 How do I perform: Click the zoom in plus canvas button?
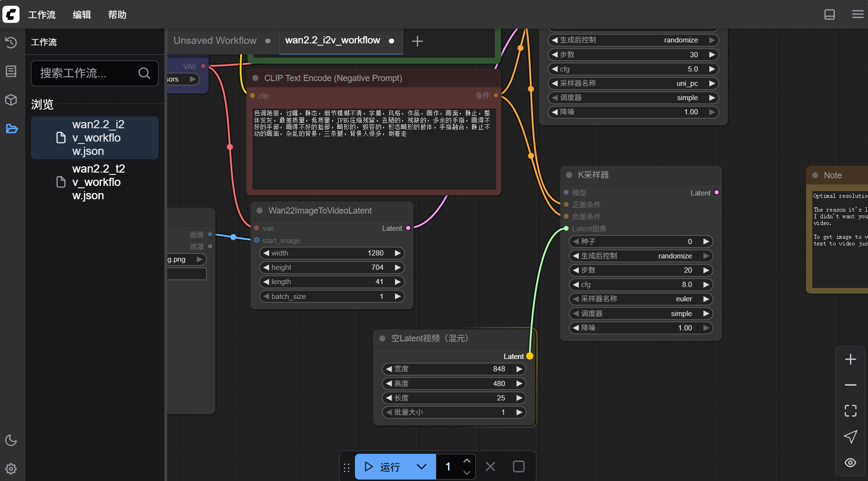point(850,359)
